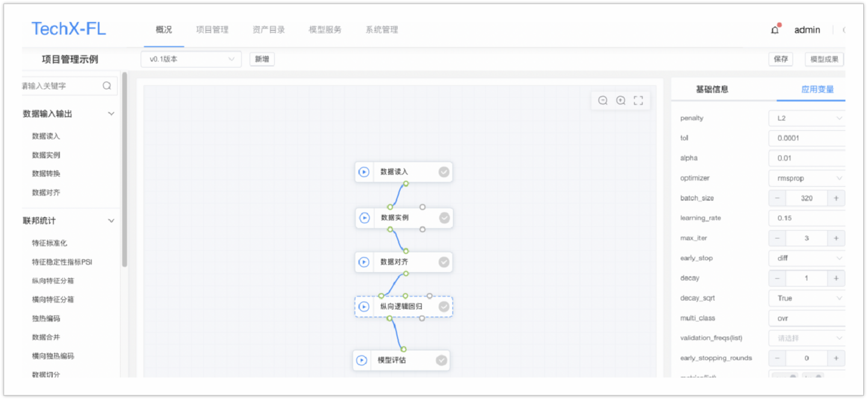This screenshot has width=868, height=400.
Task: Decrease decay with minus button
Action: pos(777,278)
